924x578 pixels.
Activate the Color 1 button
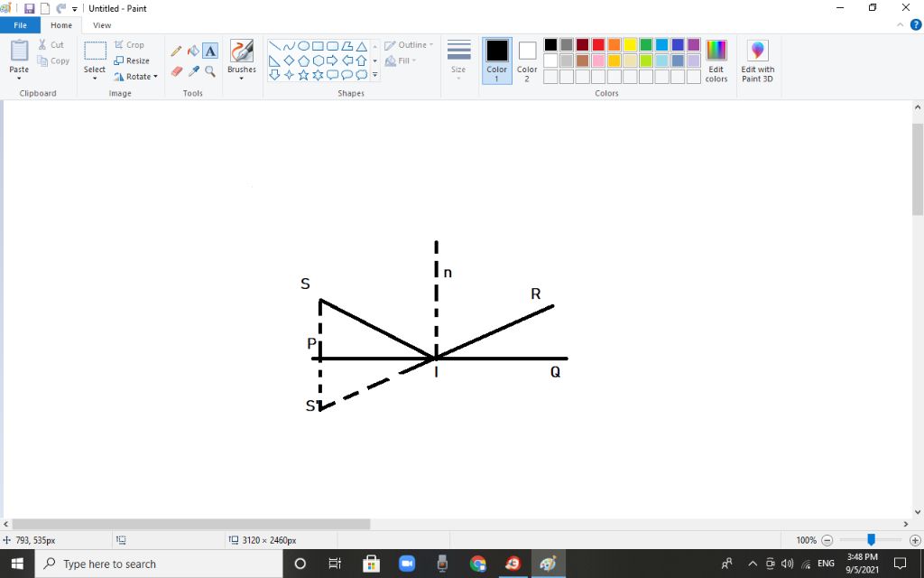point(497,61)
